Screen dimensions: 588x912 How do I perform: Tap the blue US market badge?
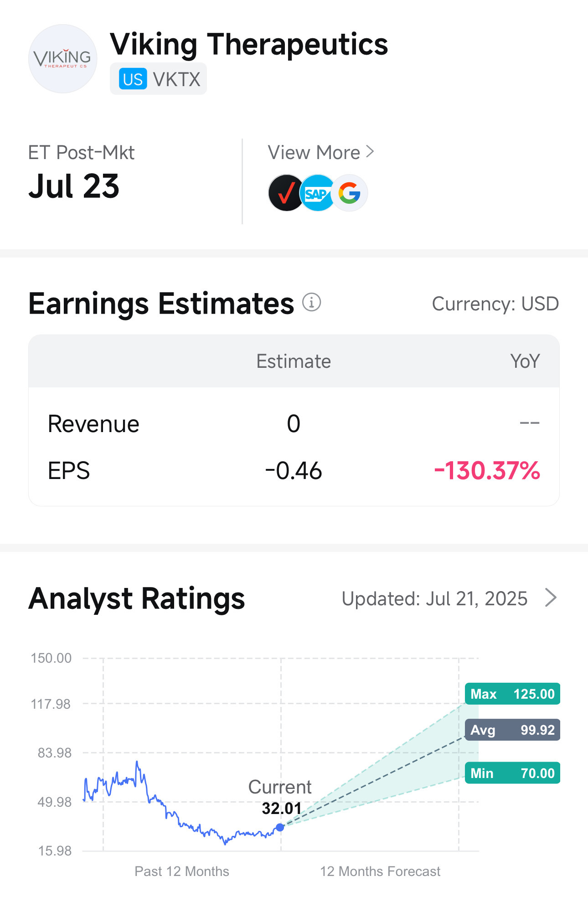133,79
